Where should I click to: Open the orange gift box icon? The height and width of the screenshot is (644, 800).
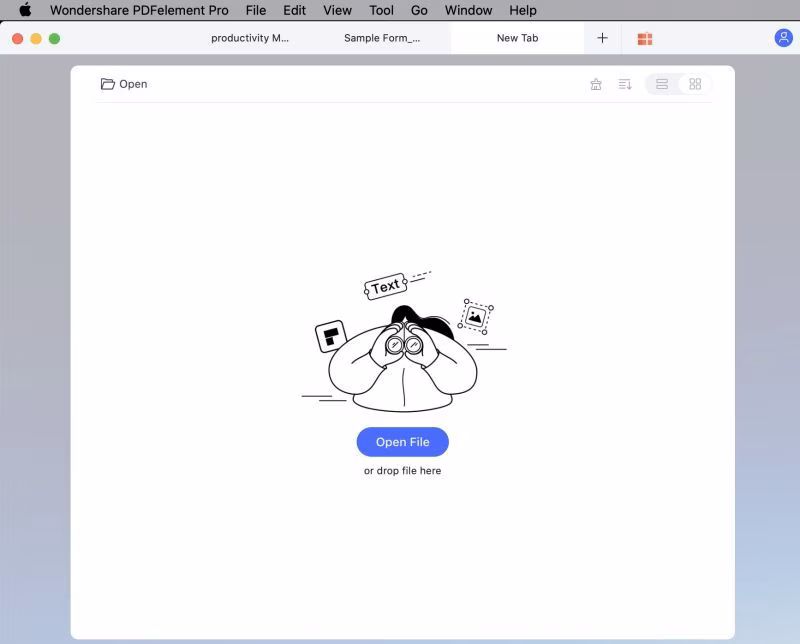click(645, 38)
